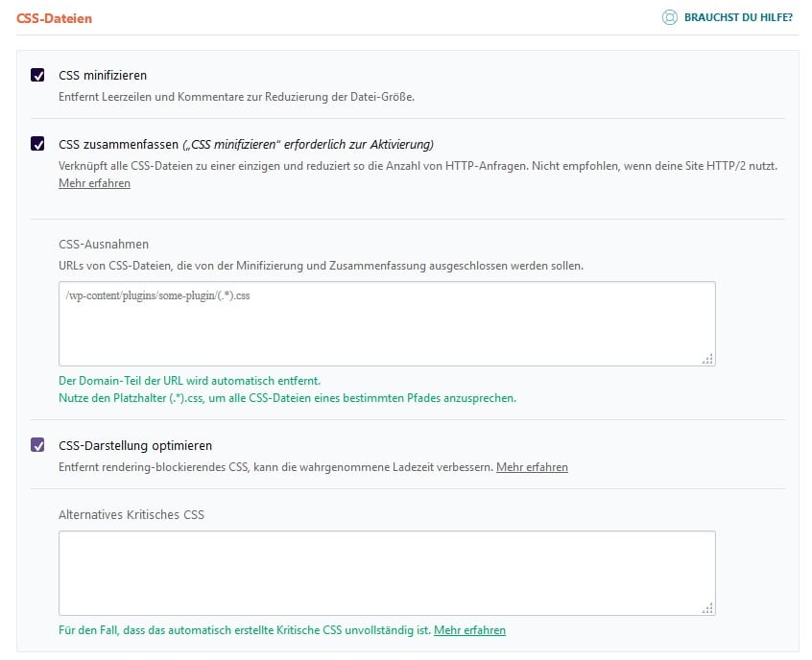Follow "Mehr erfahren" after rendering-blockierendes CSS text

[532, 467]
